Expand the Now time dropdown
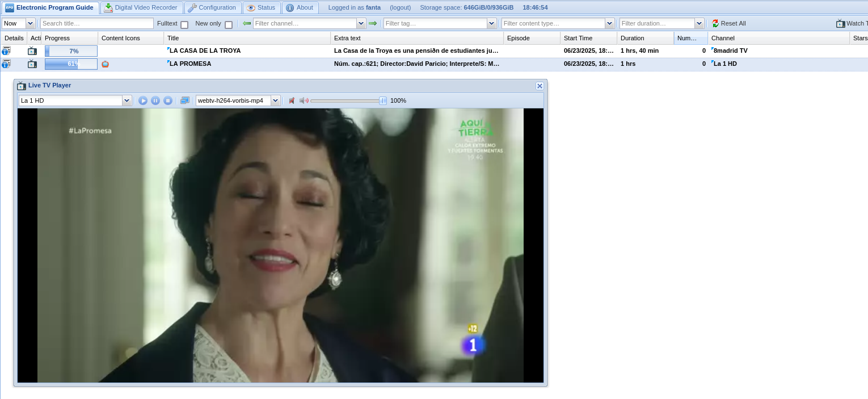The image size is (868, 399). coord(30,23)
